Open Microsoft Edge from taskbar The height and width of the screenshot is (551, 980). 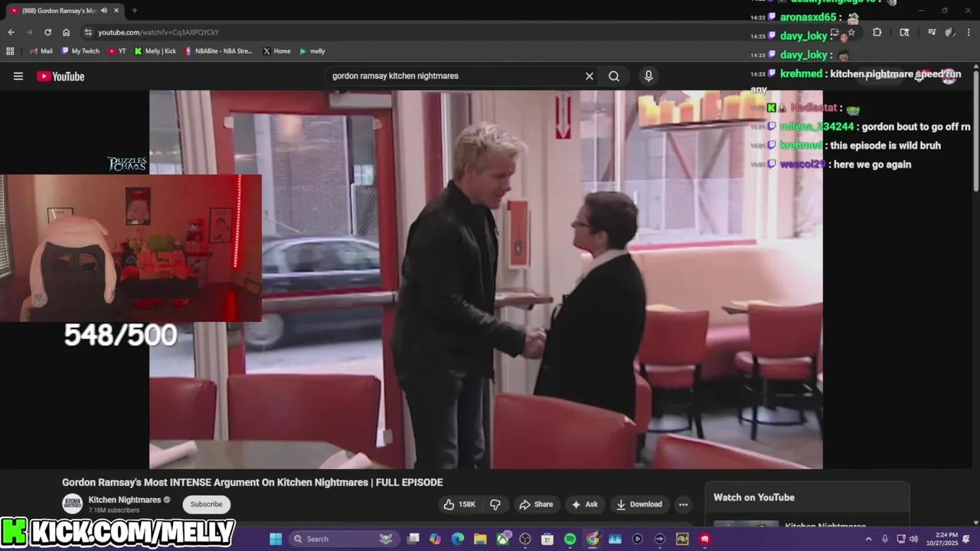pyautogui.click(x=458, y=539)
